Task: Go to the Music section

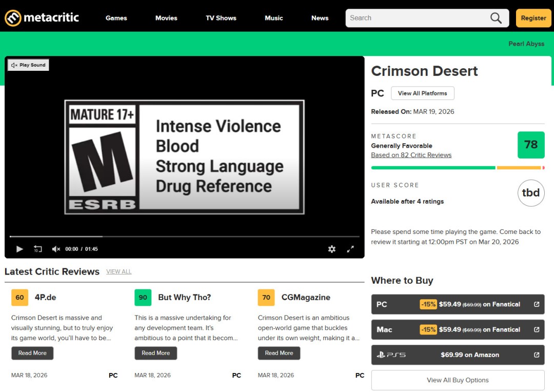Action: (x=274, y=18)
